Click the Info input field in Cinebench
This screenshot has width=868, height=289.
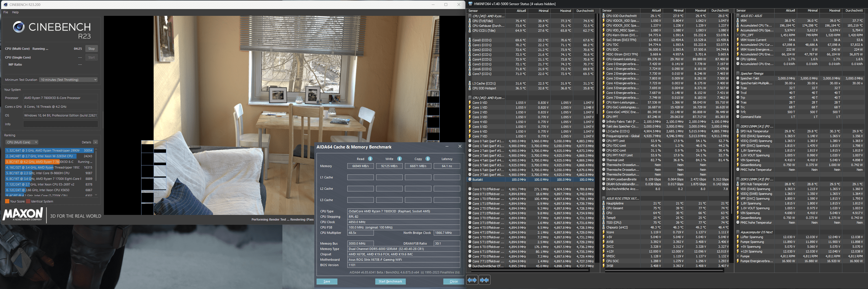[61, 124]
